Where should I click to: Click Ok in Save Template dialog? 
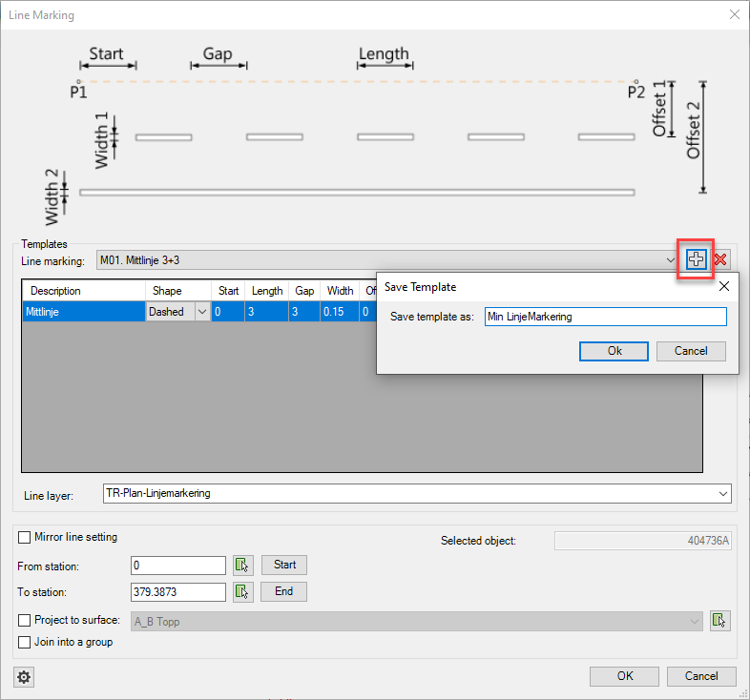(614, 351)
